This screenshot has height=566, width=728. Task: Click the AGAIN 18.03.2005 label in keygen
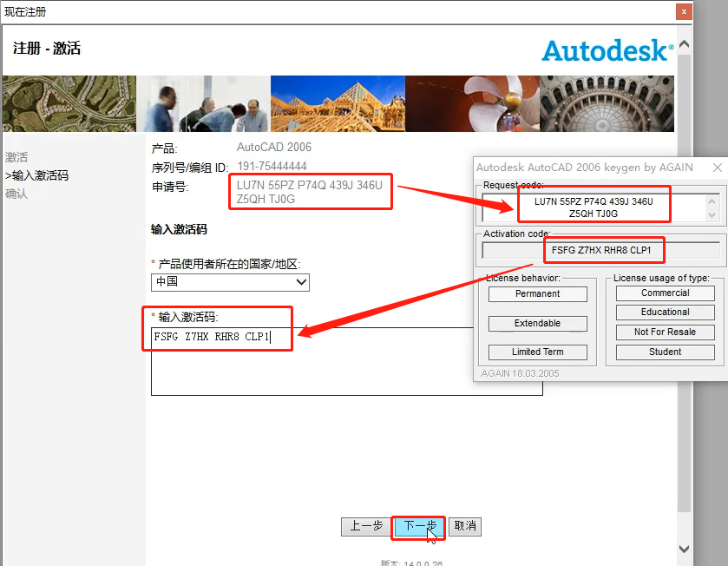[x=520, y=373]
